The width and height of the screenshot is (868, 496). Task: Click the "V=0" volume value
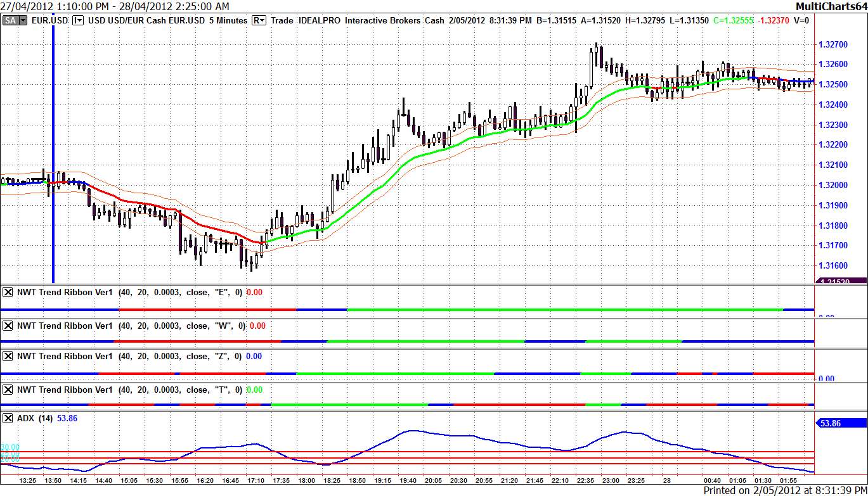[x=801, y=20]
